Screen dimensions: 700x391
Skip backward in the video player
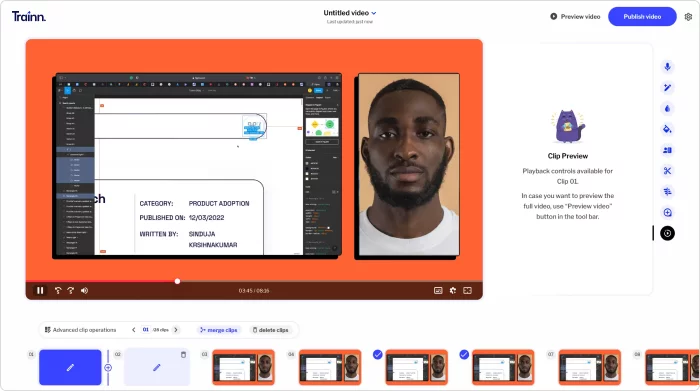point(58,291)
